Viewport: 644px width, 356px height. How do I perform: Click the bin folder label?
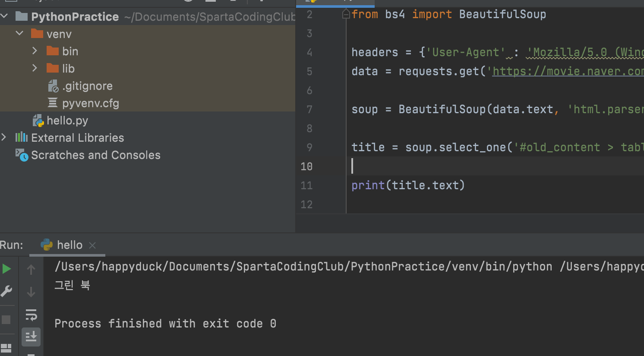(70, 51)
